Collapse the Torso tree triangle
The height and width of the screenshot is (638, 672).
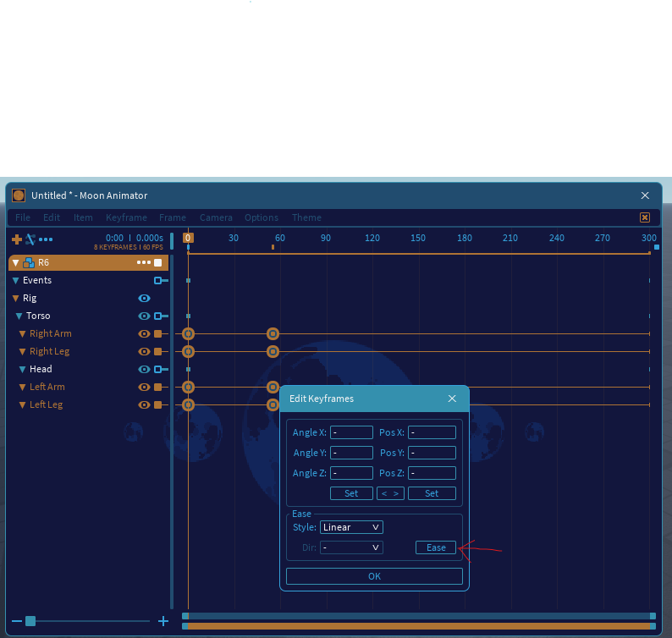pyautogui.click(x=19, y=316)
